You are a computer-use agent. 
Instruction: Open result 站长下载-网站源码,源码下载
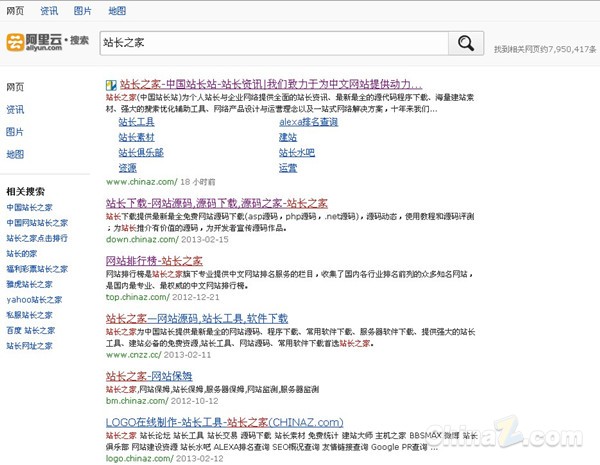[217, 203]
